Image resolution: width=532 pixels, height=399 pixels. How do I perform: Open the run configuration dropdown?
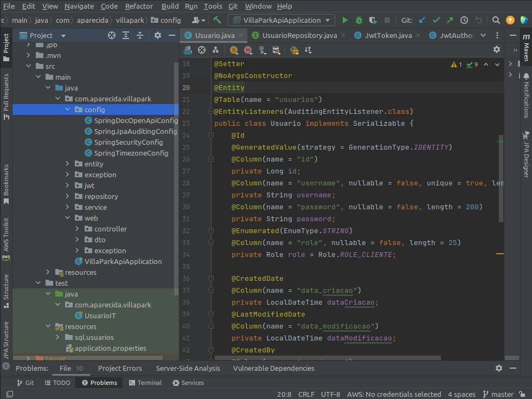tap(281, 20)
